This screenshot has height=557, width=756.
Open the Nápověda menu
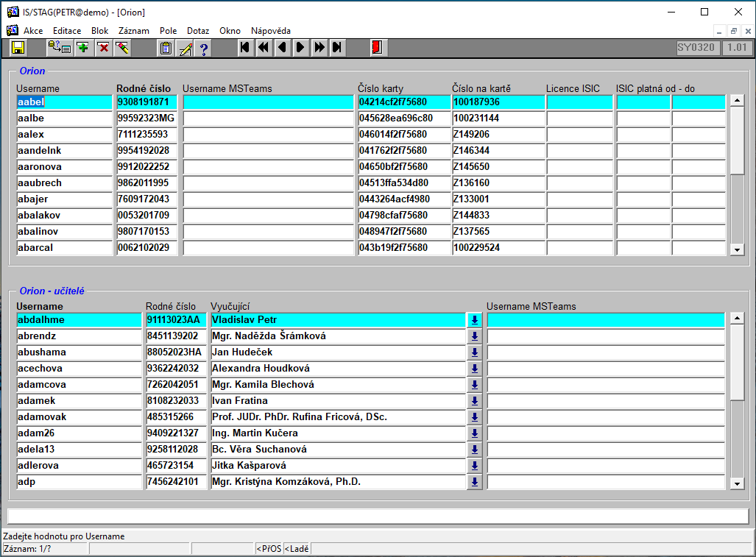pyautogui.click(x=271, y=31)
